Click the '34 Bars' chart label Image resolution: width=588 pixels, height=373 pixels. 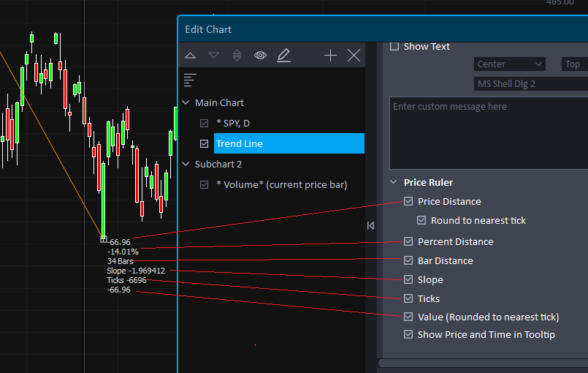click(120, 261)
